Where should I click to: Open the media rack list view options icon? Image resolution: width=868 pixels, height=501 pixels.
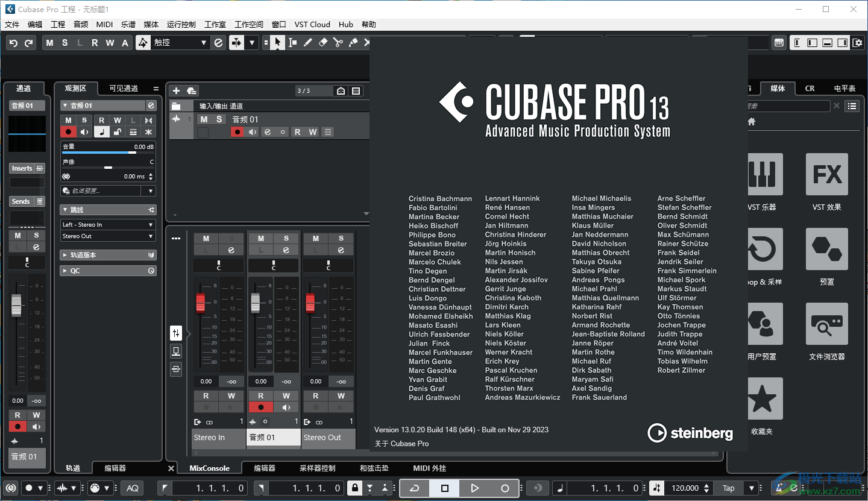click(852, 106)
